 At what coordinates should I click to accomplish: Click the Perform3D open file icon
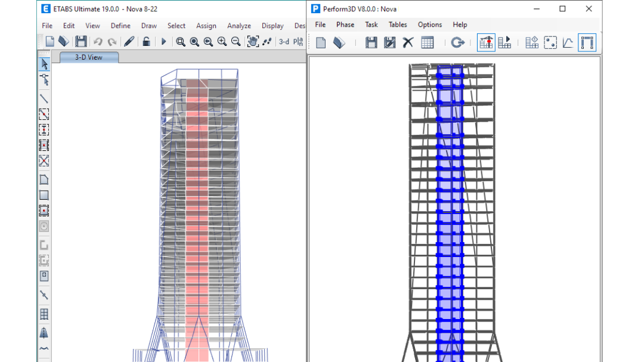point(339,42)
